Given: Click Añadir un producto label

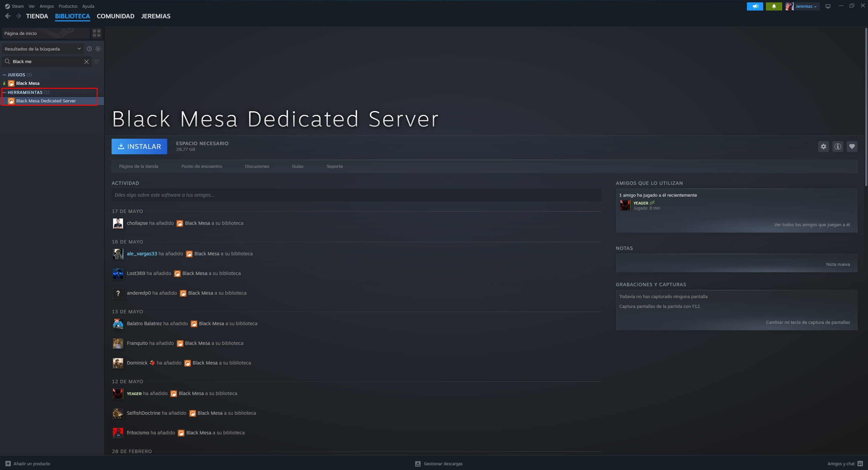Looking at the screenshot, I should [x=32, y=464].
